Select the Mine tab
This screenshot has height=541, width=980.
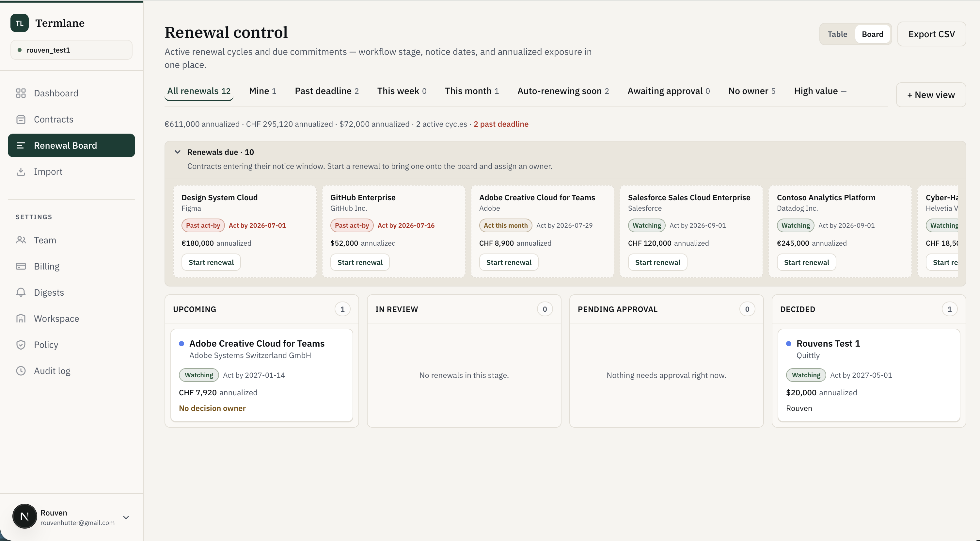click(262, 91)
